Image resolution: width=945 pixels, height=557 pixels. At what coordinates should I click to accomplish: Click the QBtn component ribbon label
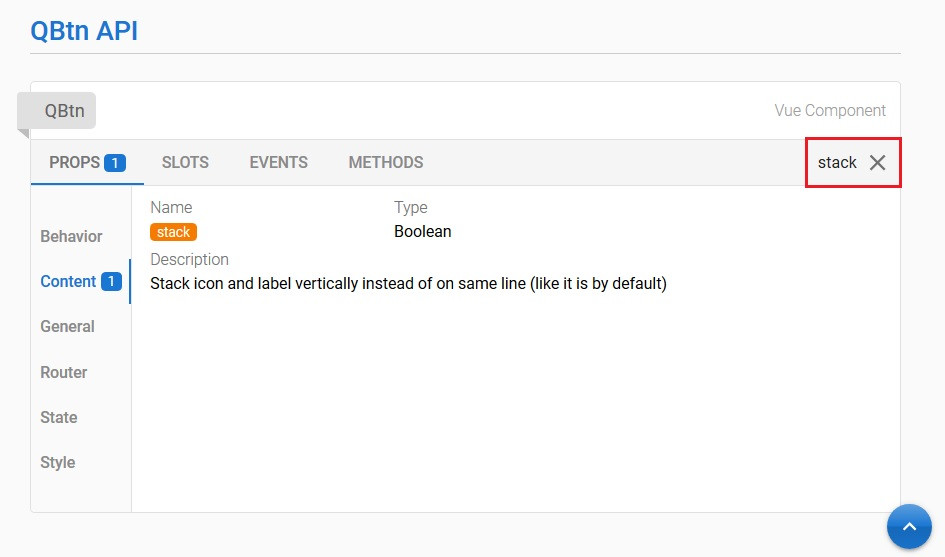pyautogui.click(x=64, y=111)
